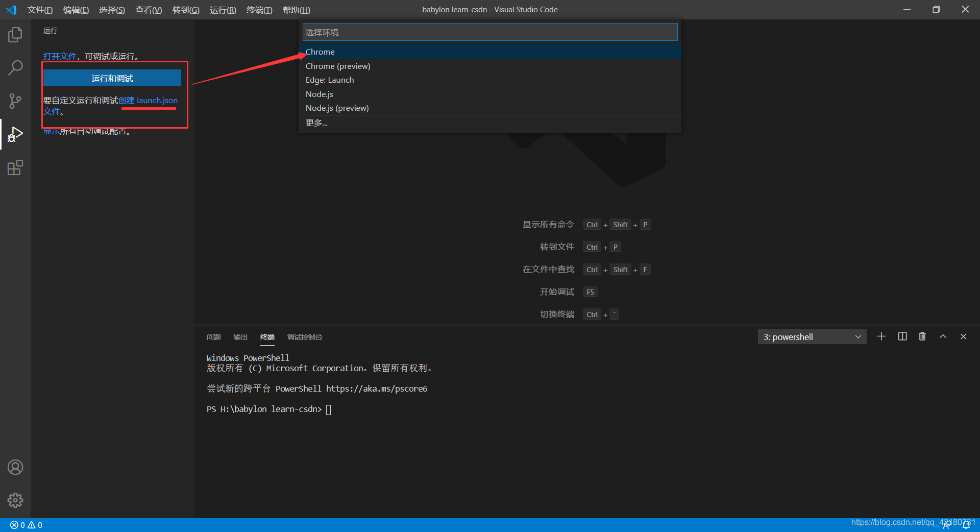Open the 选择(S) menu

(x=112, y=10)
